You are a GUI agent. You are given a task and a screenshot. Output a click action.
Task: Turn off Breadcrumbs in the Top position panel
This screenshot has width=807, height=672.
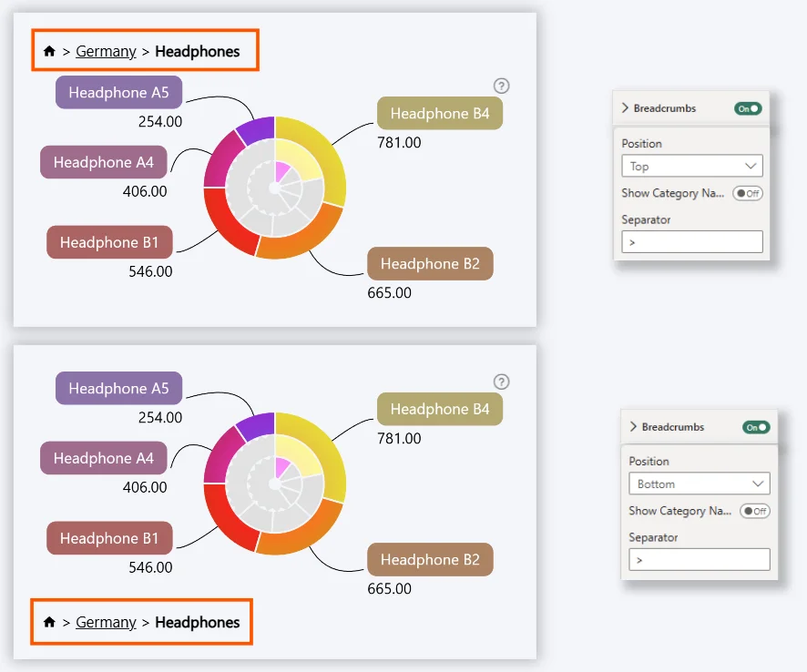point(748,108)
